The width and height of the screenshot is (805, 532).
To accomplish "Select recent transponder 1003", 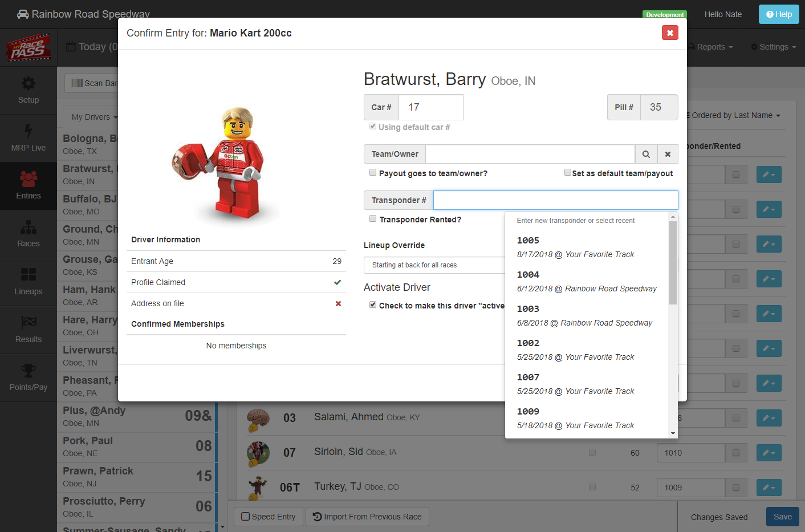I will click(x=587, y=315).
